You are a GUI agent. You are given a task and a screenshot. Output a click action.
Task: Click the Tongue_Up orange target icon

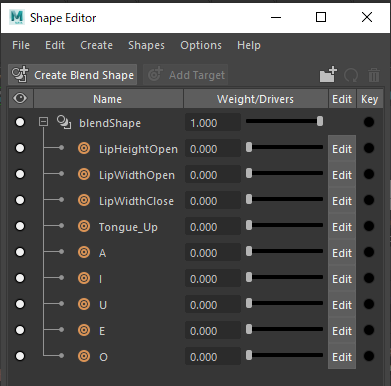(84, 226)
